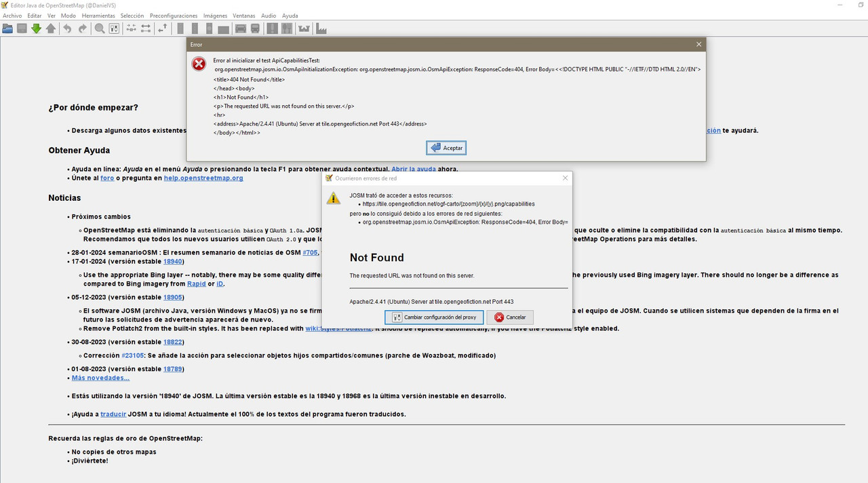This screenshot has height=483, width=868.
Task: Click the factory preset icon
Action: pyautogui.click(x=321, y=28)
